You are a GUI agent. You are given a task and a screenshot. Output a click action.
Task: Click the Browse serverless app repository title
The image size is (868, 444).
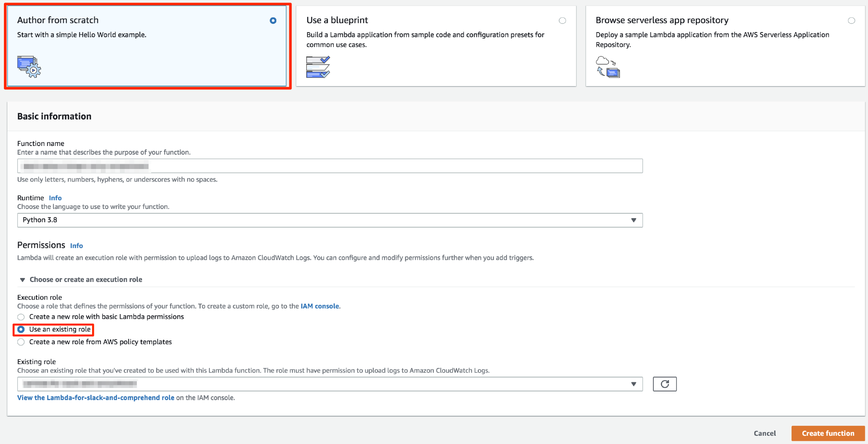point(662,20)
